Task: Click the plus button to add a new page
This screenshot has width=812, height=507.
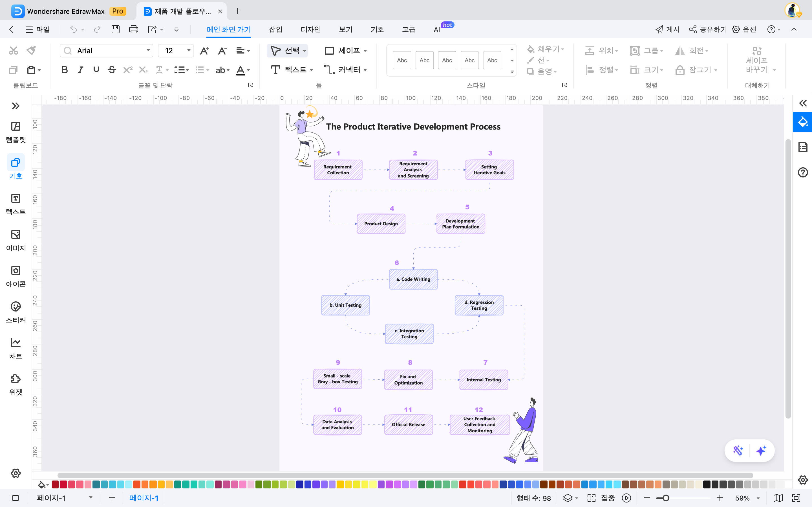Action: pyautogui.click(x=111, y=498)
